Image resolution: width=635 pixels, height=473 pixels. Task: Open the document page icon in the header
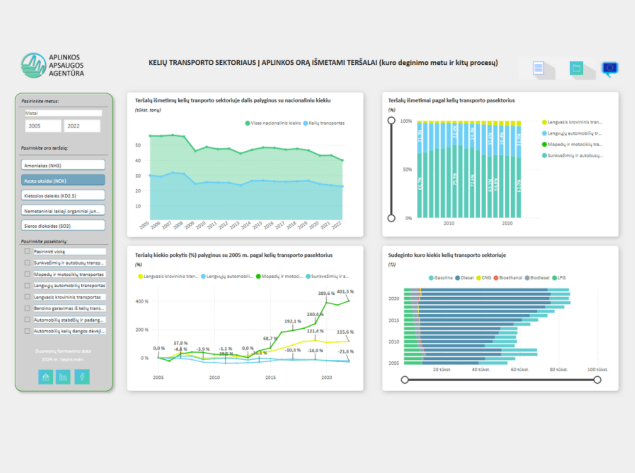pyautogui.click(x=538, y=68)
